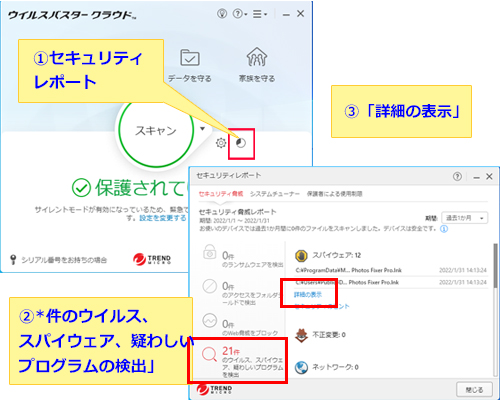Close the ウイルスバスター クラウド main window

click(300, 14)
